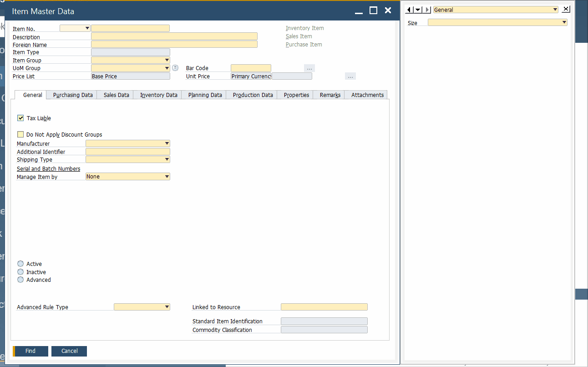Image resolution: width=588 pixels, height=367 pixels.
Task: Click the next category arrow in UDF panel
Action: pyautogui.click(x=427, y=9)
